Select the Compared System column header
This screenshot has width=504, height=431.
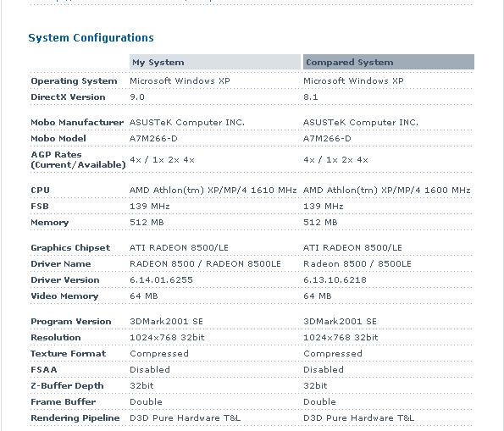(389, 62)
